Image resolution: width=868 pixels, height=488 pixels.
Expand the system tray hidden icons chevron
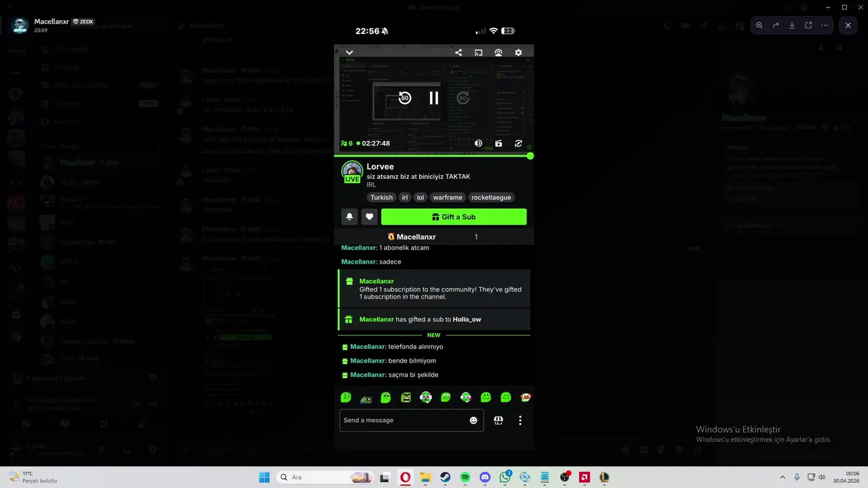pyautogui.click(x=782, y=477)
